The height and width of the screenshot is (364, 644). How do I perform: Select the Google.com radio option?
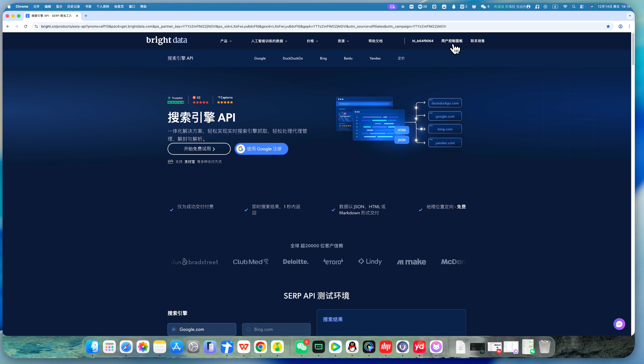point(174,329)
